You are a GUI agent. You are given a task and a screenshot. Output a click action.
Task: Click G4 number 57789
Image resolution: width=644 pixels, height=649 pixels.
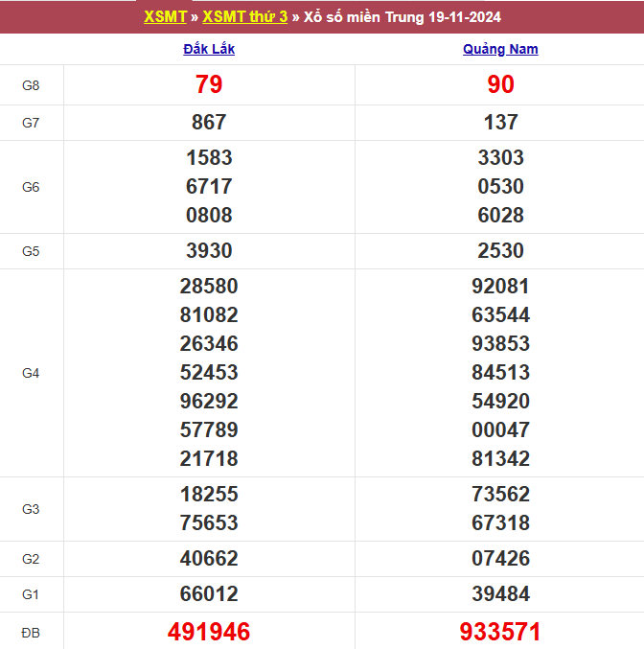click(209, 429)
